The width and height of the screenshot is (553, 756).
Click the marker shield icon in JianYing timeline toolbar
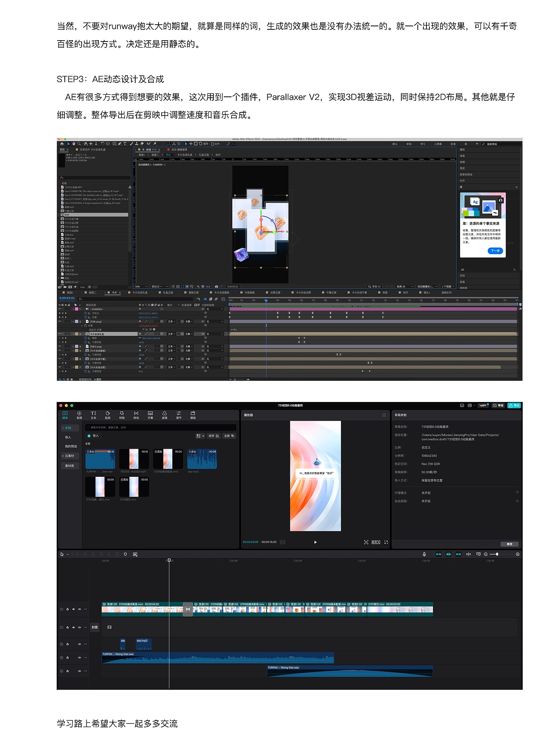coord(125,554)
